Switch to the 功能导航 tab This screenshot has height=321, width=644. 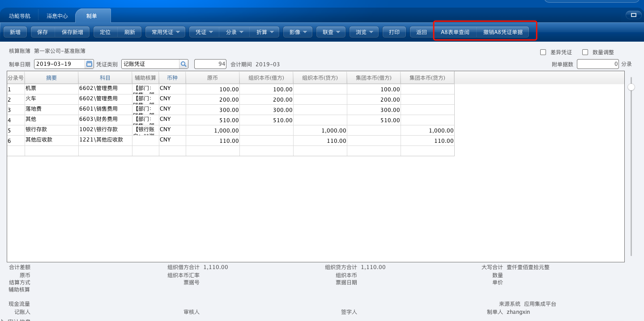[20, 16]
